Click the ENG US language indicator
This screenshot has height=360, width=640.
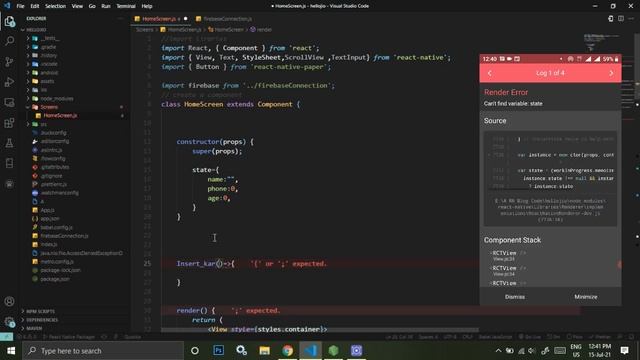[x=576, y=350]
